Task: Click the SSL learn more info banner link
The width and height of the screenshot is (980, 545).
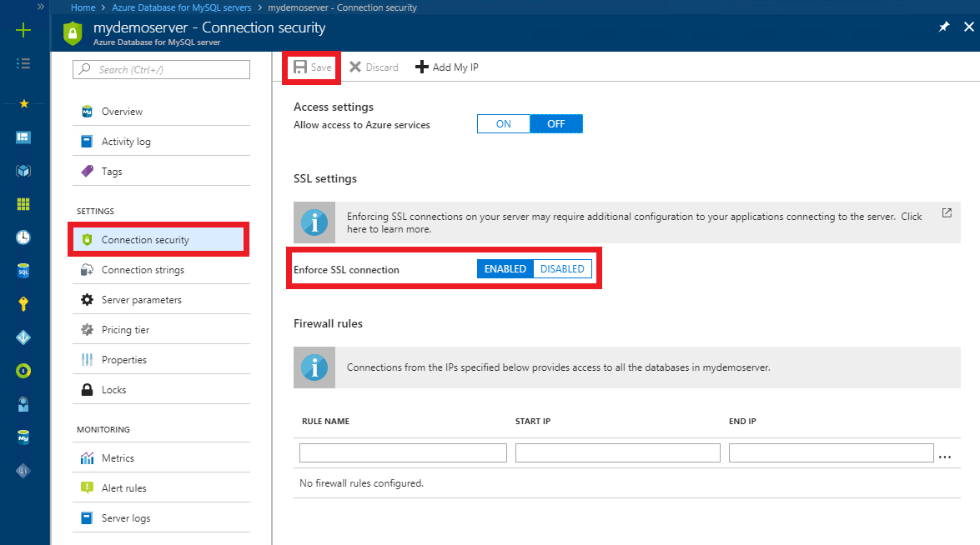Action: tap(947, 213)
